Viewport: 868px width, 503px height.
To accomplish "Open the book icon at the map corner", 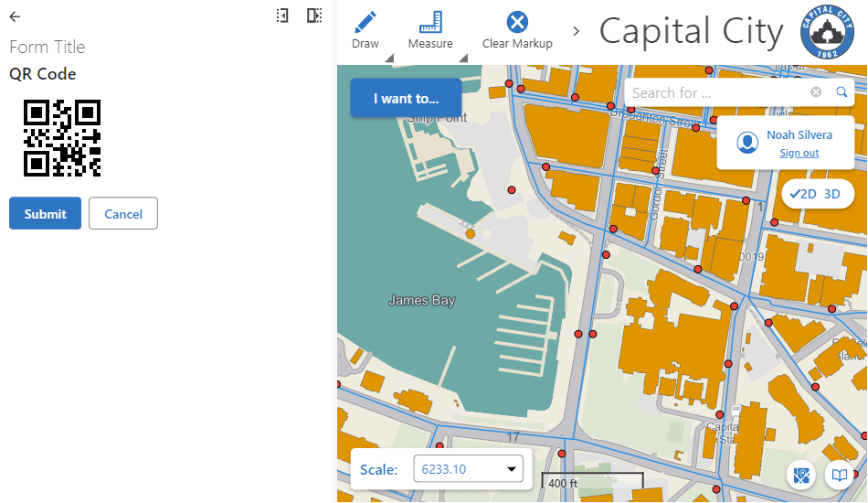I will tap(838, 475).
